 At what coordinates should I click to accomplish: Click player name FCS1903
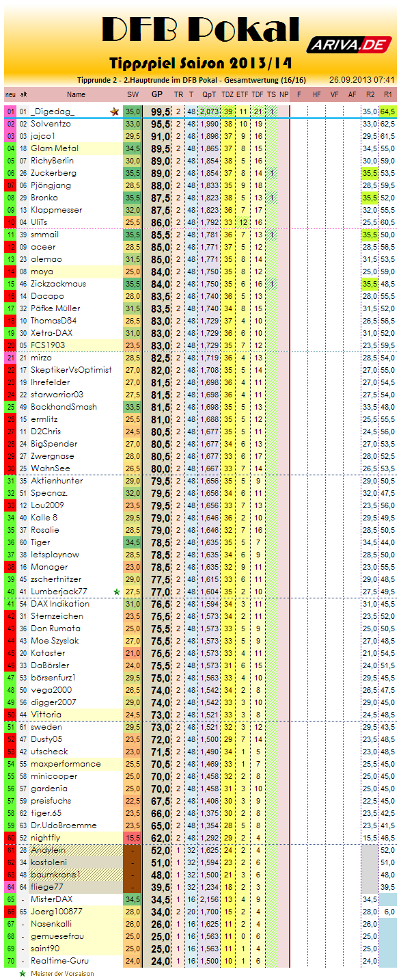tap(49, 345)
